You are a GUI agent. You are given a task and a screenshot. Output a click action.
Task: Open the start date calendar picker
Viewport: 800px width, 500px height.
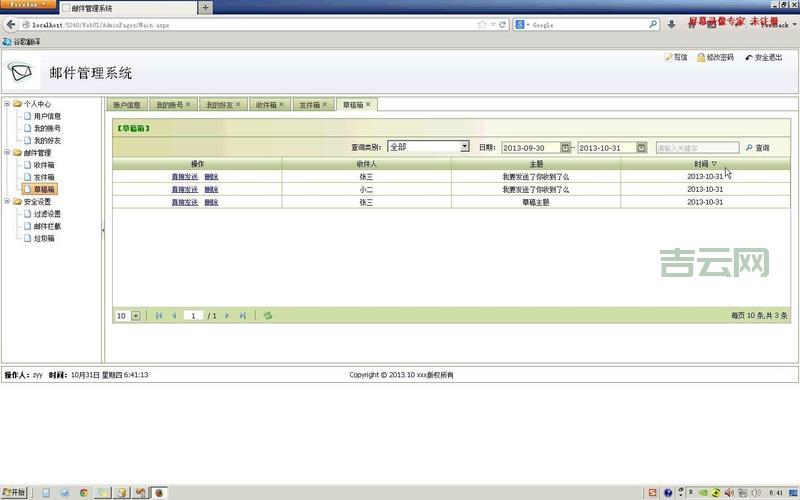(565, 148)
